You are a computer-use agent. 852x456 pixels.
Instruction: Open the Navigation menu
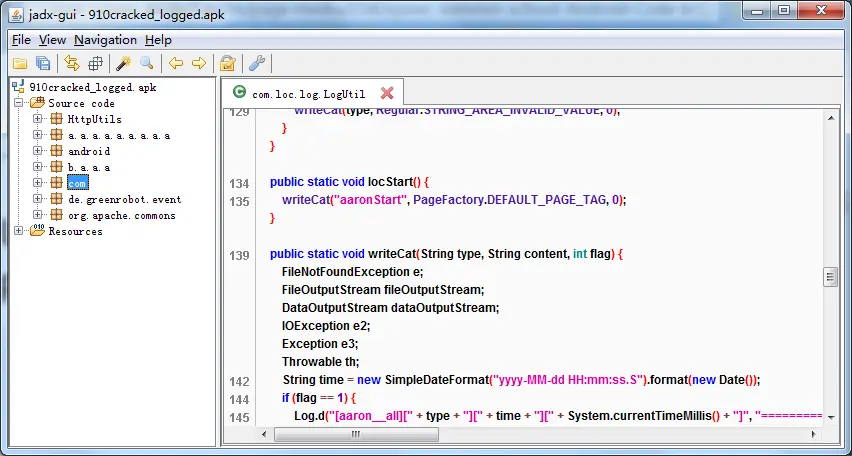click(x=105, y=40)
